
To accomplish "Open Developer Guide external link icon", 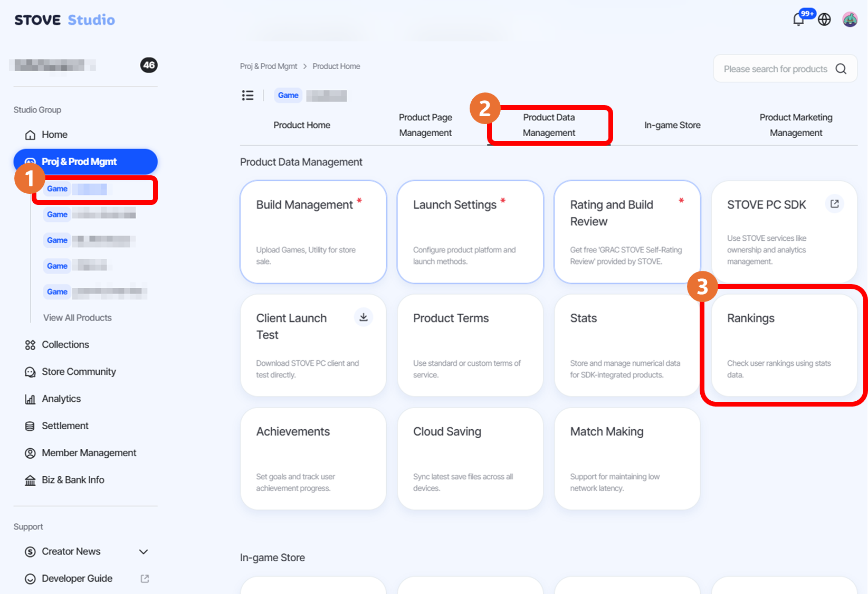I will tap(145, 579).
